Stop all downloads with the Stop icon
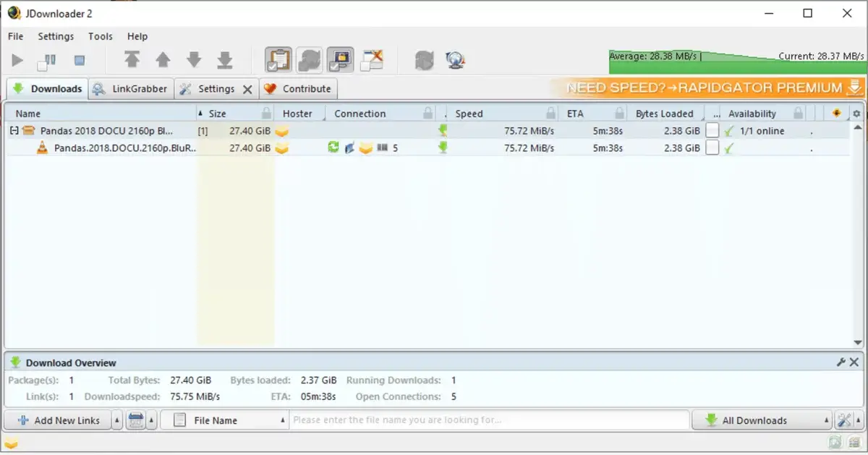The width and height of the screenshot is (868, 455). 80,61
